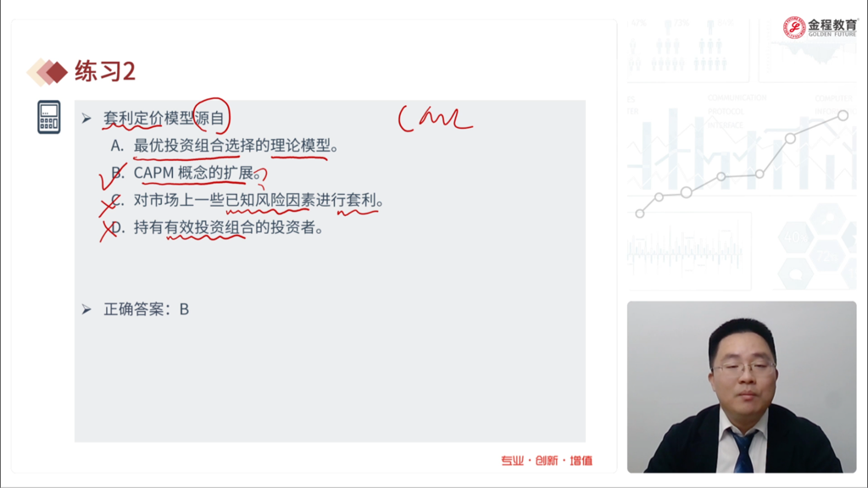Select answer D 持有有效投资组合的投资者

click(x=217, y=227)
